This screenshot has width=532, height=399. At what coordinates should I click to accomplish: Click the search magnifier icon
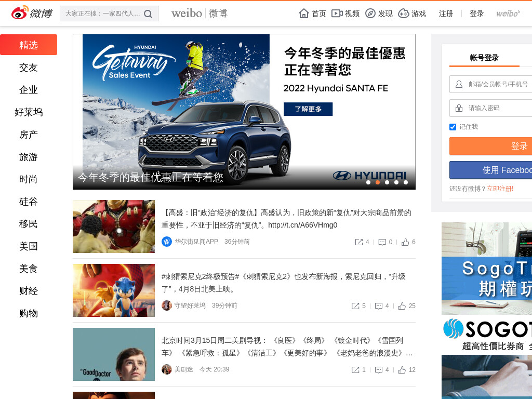point(148,14)
